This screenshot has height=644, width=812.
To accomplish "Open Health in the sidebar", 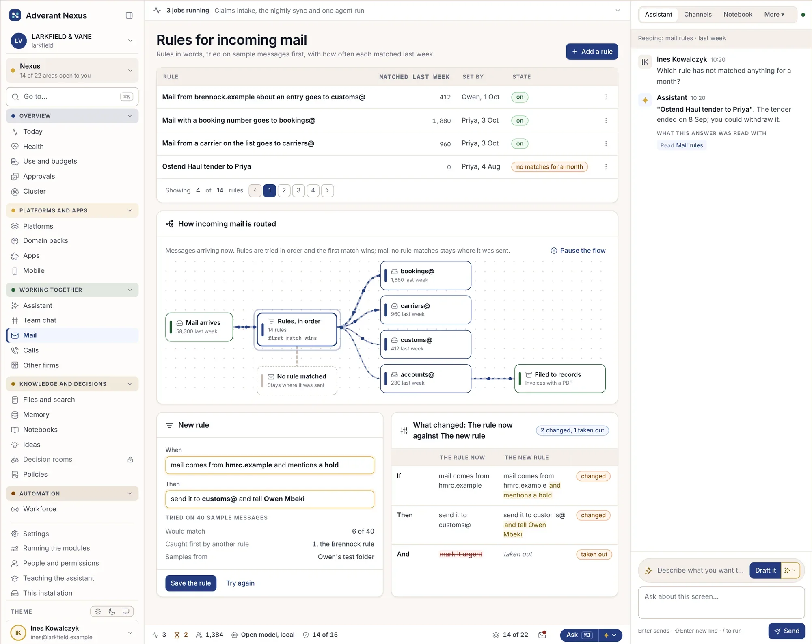I will pos(72,147).
